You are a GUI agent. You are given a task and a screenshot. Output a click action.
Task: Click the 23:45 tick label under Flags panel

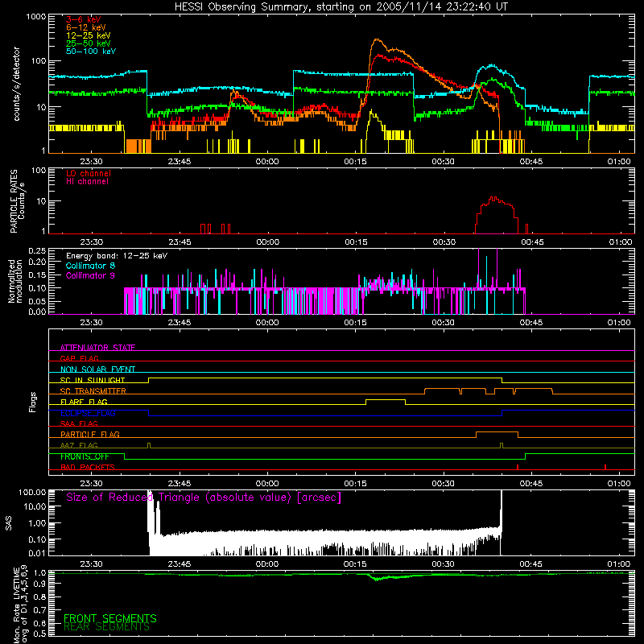tap(180, 484)
